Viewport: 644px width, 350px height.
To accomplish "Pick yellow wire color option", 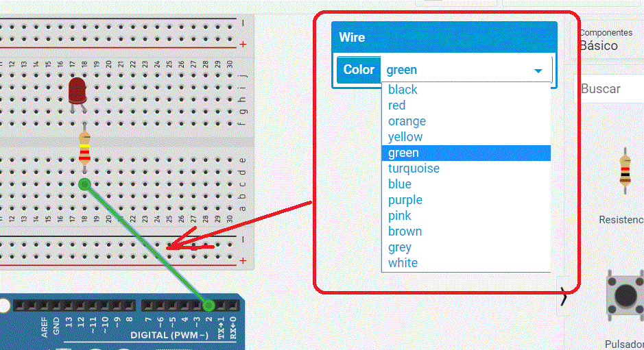I will tap(405, 137).
